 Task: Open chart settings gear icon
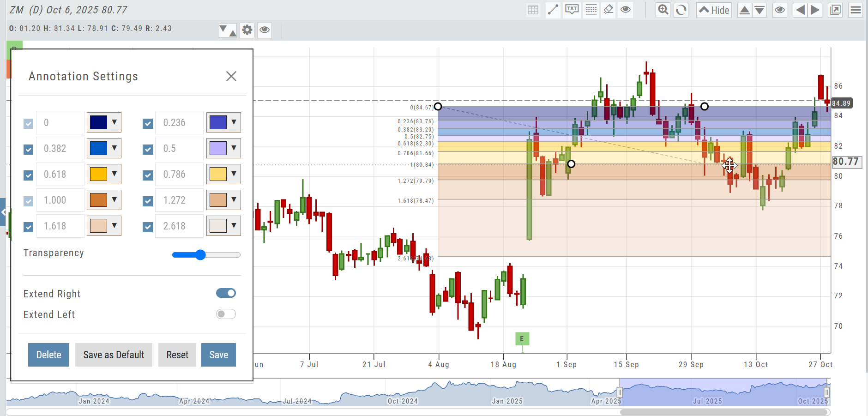pyautogui.click(x=247, y=30)
